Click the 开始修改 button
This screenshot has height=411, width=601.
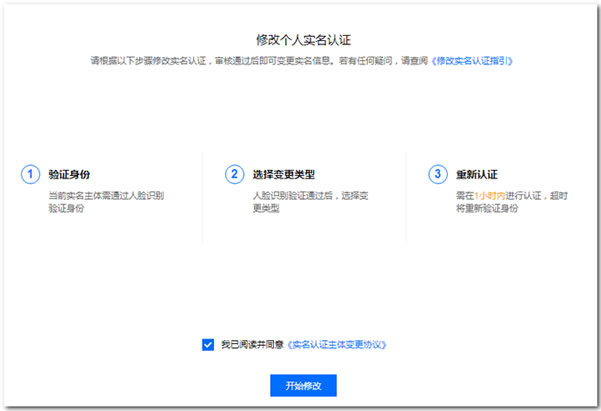click(303, 385)
